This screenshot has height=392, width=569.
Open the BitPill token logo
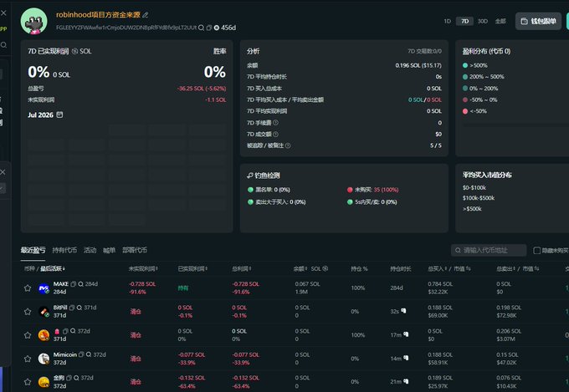click(44, 312)
